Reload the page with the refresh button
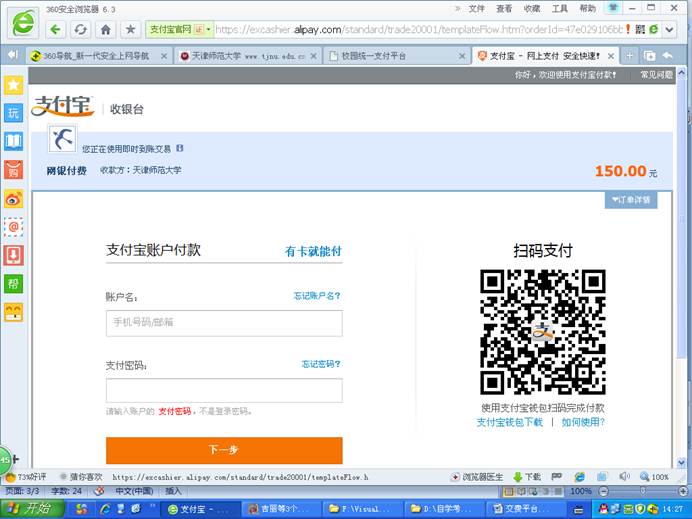The height and width of the screenshot is (519, 692). click(x=80, y=30)
